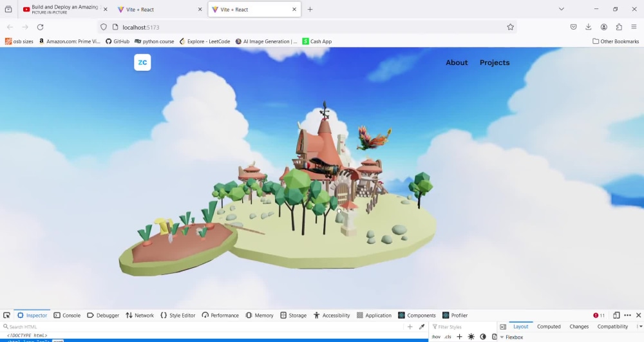This screenshot has height=342, width=644.
Task: Open the Inspector panel tab
Action: [x=32, y=316]
